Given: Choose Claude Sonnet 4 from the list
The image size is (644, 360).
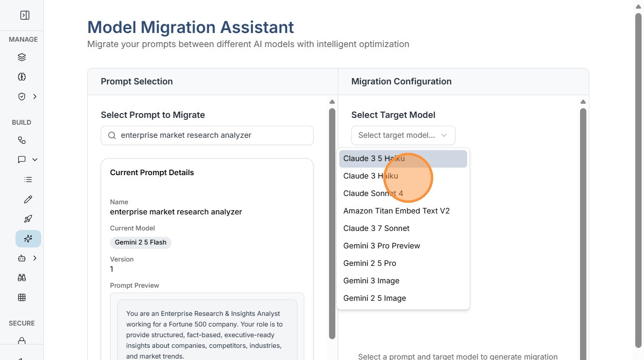Looking at the screenshot, I should (x=373, y=194).
